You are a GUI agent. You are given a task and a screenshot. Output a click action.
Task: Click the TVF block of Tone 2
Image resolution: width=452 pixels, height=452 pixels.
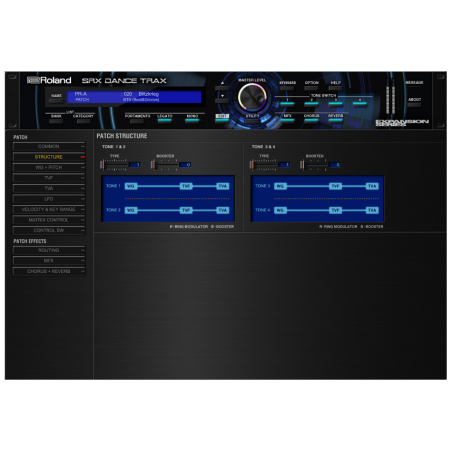pos(186,210)
